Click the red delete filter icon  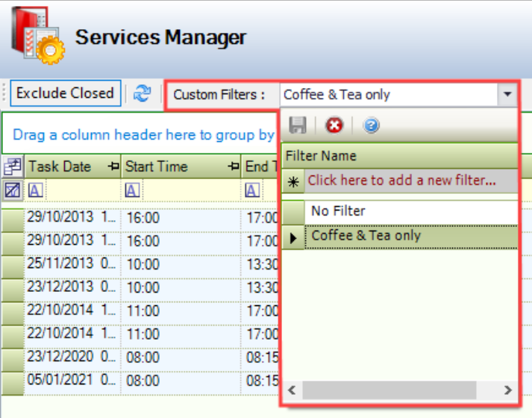tap(334, 125)
